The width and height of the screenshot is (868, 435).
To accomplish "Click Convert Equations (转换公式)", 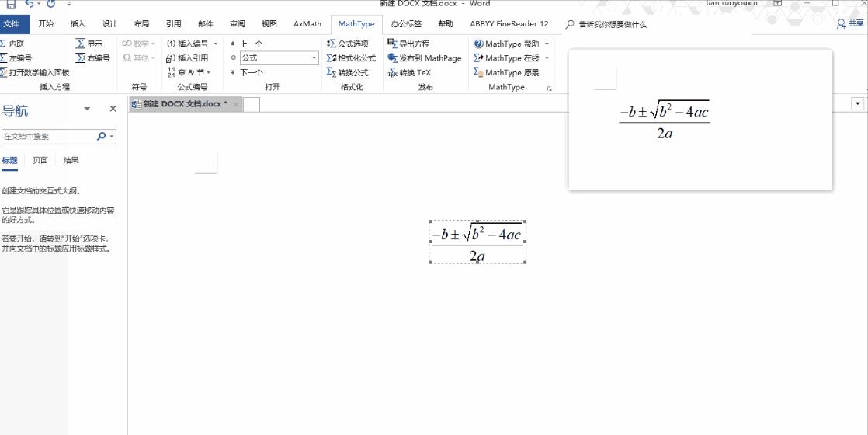I will point(347,72).
